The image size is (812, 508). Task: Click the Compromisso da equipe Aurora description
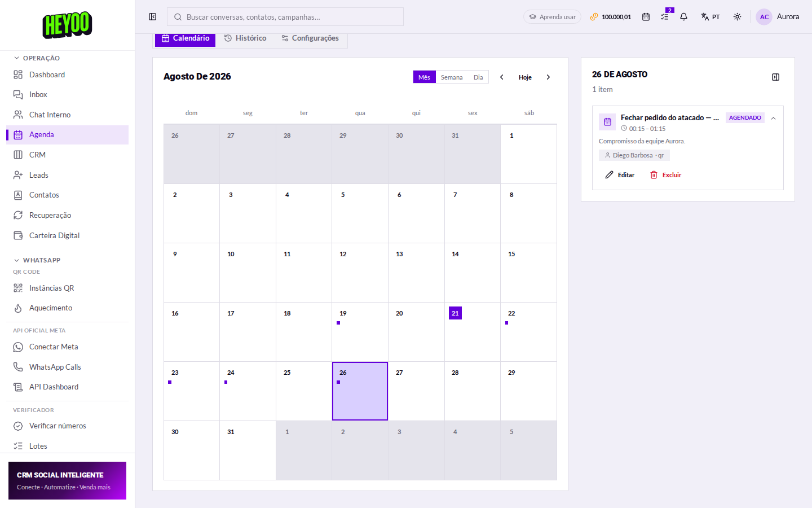click(642, 141)
